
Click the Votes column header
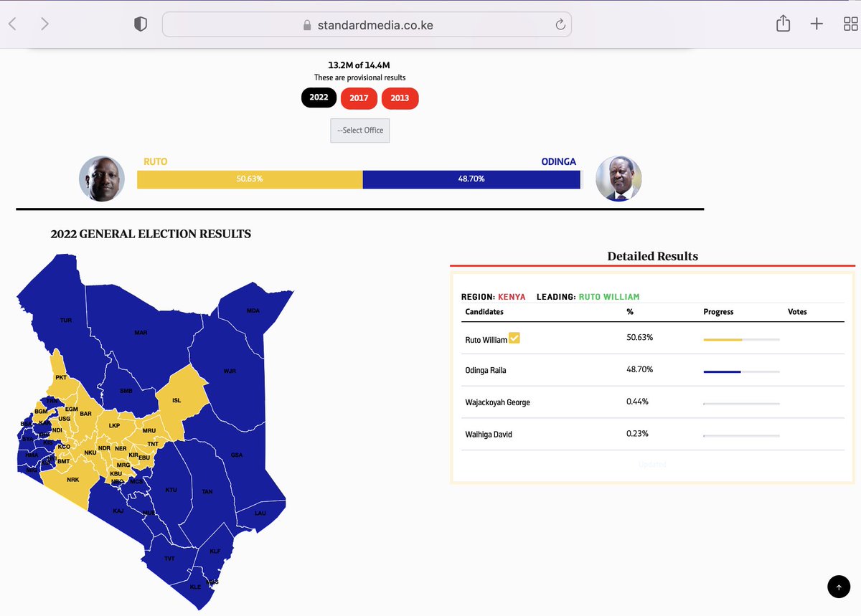coord(797,312)
